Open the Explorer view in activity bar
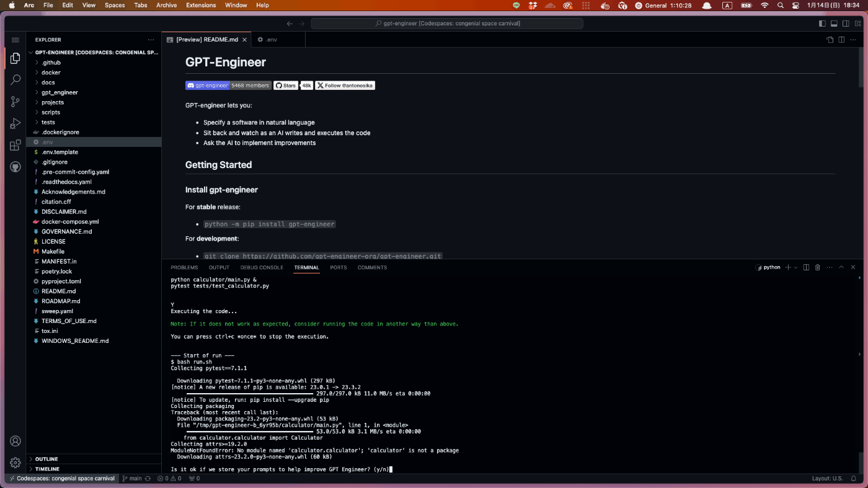The width and height of the screenshot is (868, 488). [15, 58]
